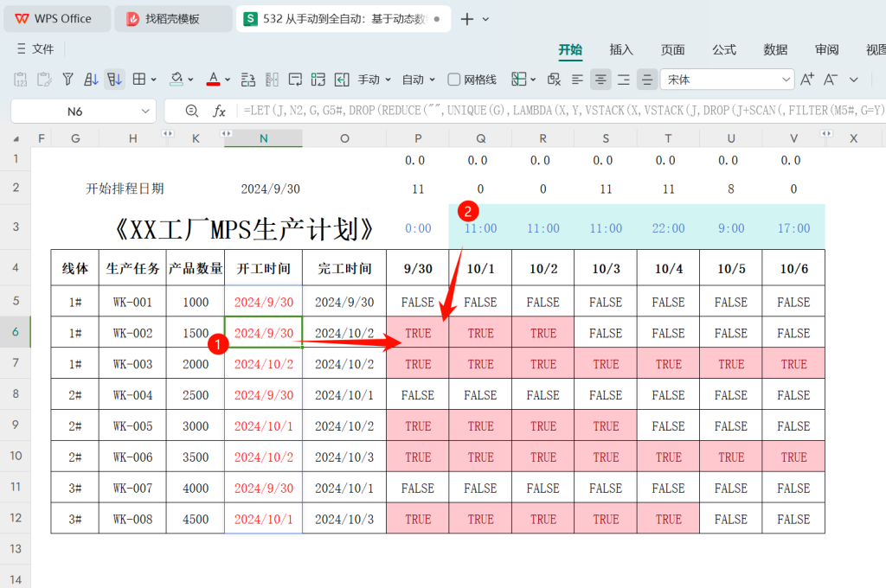Open the font color dropdown arrow
Viewport: 886px width, 588px height.
(x=228, y=80)
